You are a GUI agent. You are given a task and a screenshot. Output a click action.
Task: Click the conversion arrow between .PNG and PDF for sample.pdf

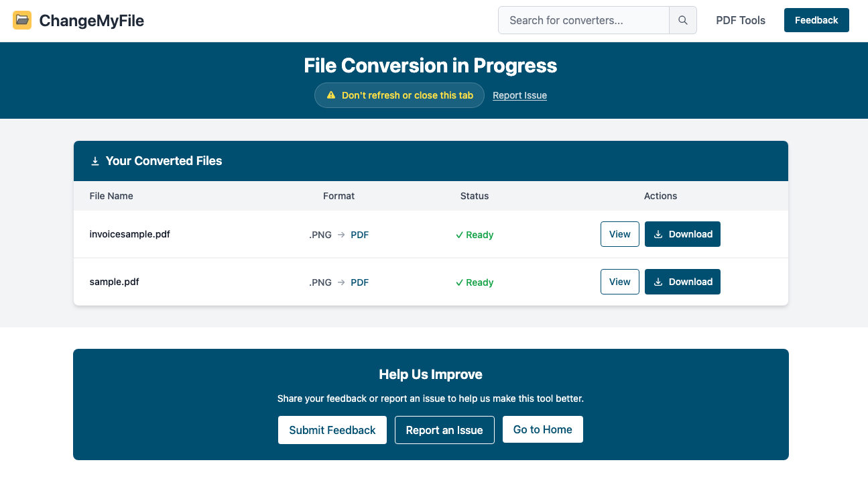tap(342, 282)
